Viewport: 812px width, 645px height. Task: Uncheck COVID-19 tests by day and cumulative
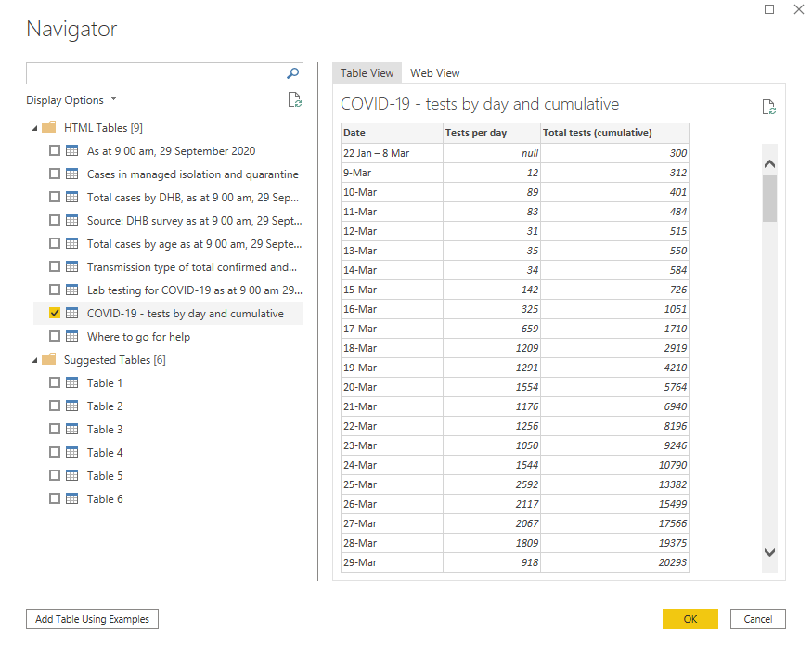[55, 314]
